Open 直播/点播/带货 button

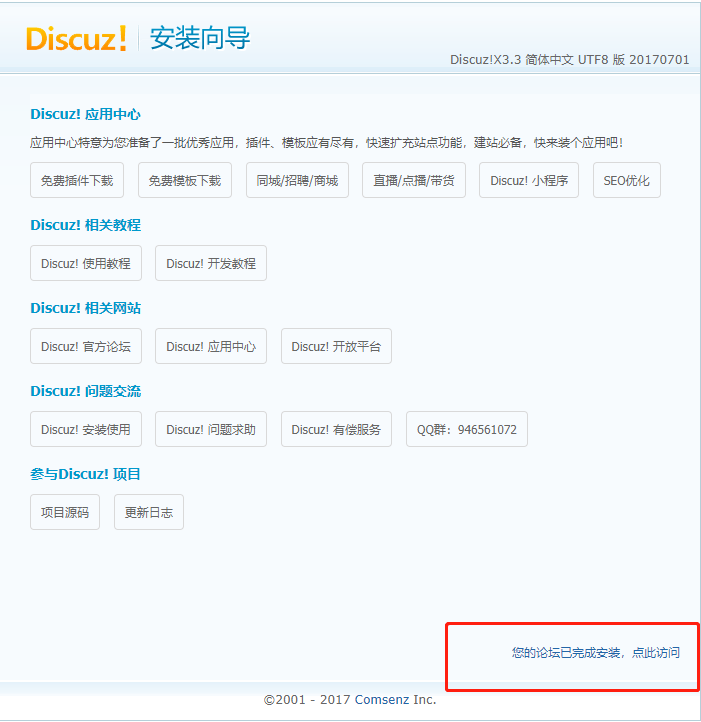[x=414, y=180]
